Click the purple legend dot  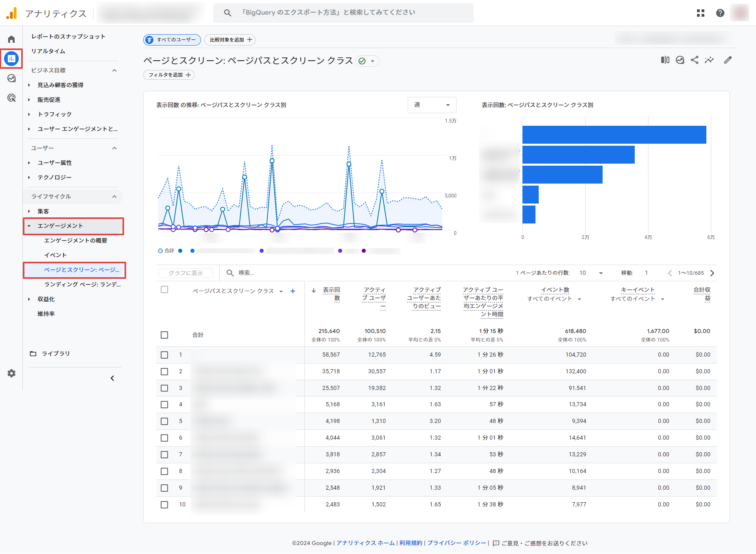coord(340,251)
